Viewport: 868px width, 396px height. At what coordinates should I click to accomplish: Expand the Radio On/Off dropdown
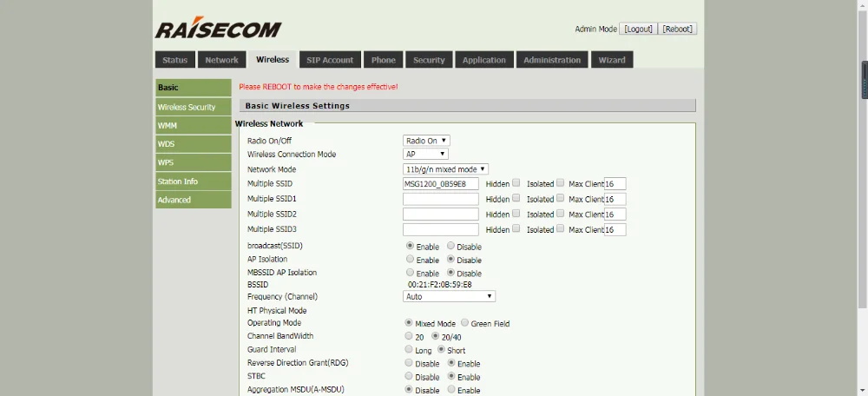point(426,141)
